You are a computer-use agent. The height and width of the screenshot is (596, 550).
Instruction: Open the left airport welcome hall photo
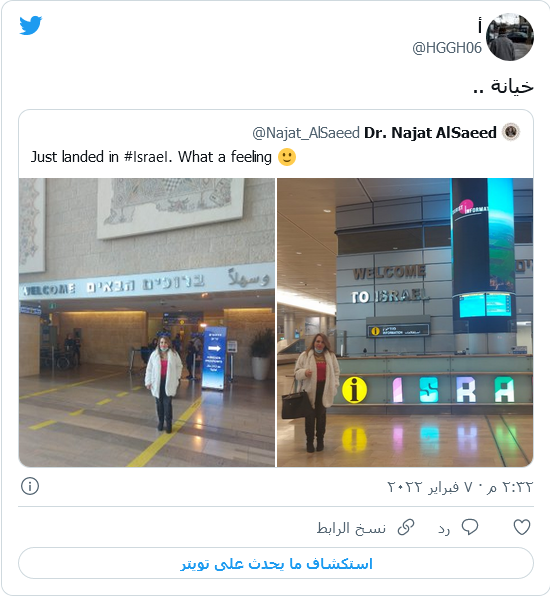tap(147, 322)
